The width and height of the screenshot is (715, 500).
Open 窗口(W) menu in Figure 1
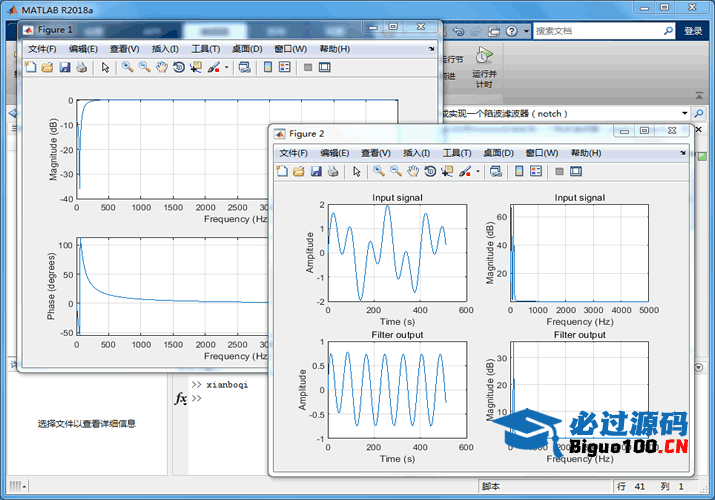[x=290, y=49]
